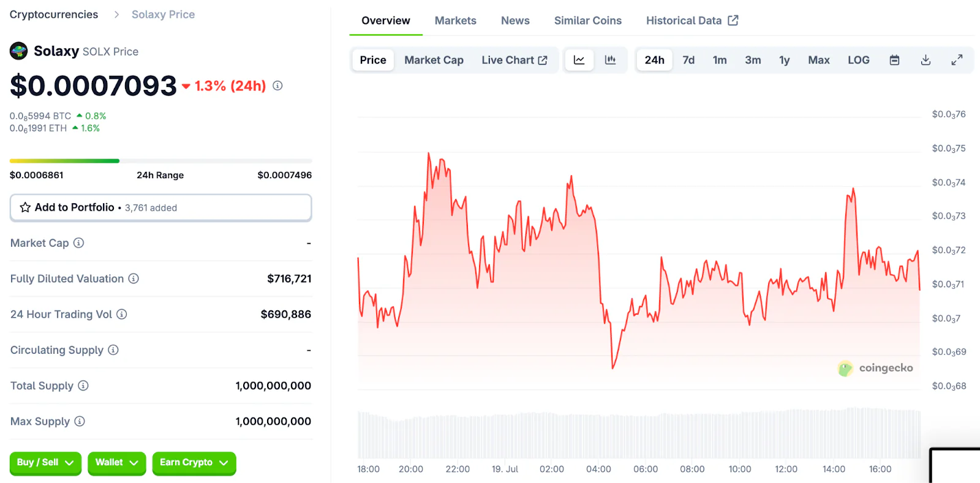The width and height of the screenshot is (980, 483).
Task: Click breadcrumb chevron after Cryptocurrencies
Action: pos(116,14)
